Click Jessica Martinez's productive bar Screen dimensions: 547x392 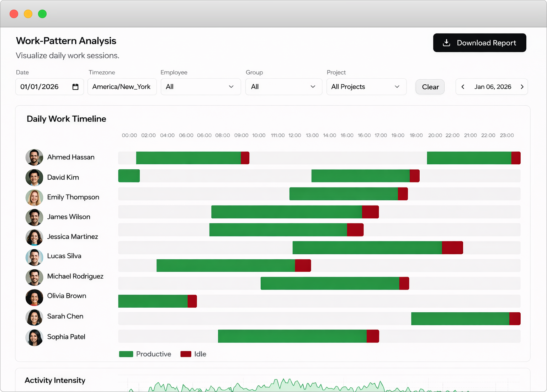(278, 230)
